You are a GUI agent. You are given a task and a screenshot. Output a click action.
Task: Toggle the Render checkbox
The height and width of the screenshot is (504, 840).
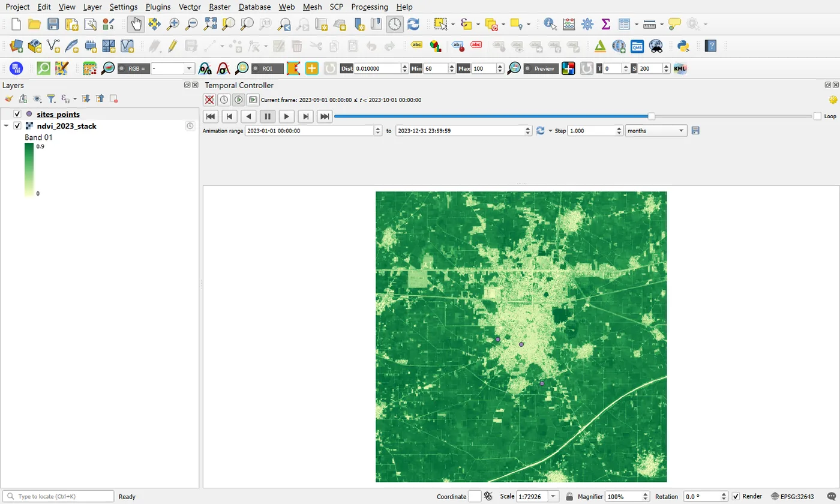point(736,496)
